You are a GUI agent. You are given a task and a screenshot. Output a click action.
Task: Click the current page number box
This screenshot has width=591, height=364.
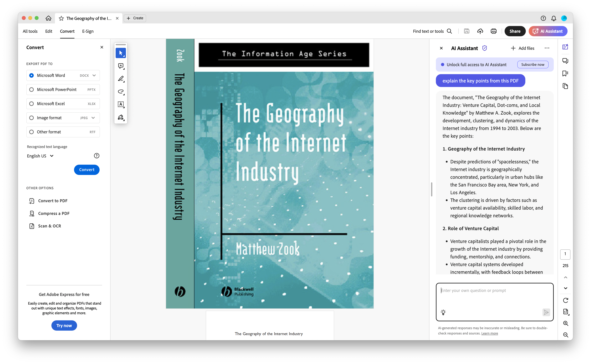[565, 254]
